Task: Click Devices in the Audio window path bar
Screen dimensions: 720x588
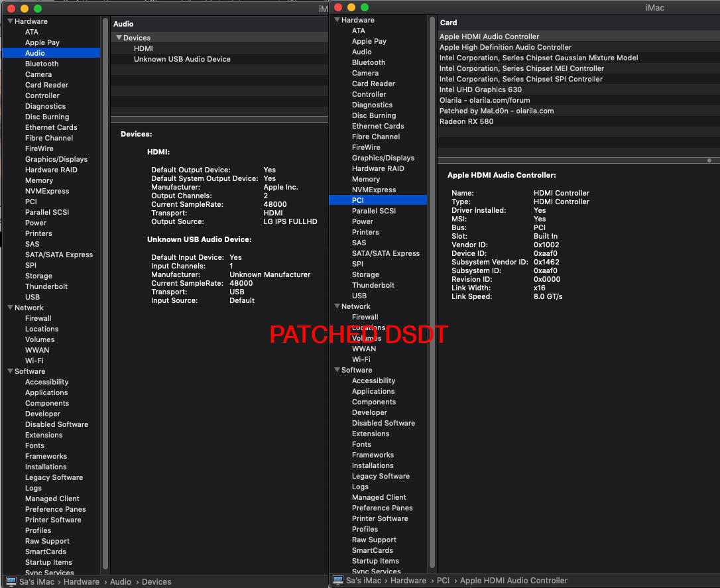Action: 156,581
